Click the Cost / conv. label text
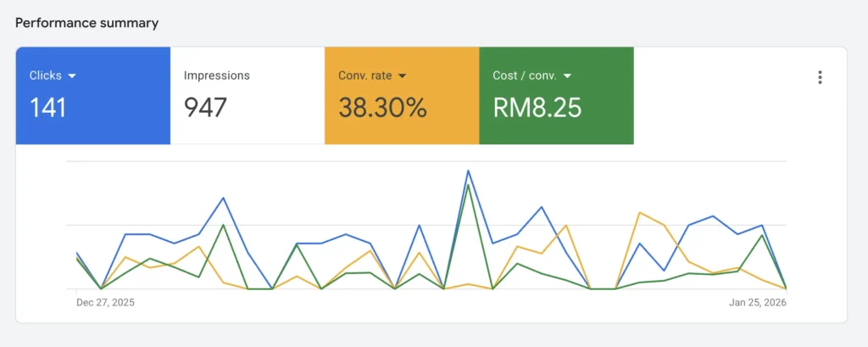This screenshot has width=868, height=347. click(524, 76)
